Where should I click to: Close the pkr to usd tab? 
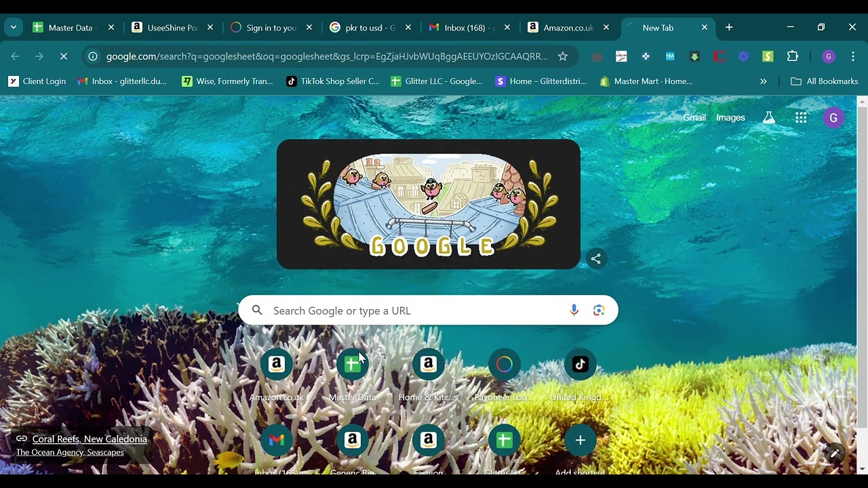[408, 28]
